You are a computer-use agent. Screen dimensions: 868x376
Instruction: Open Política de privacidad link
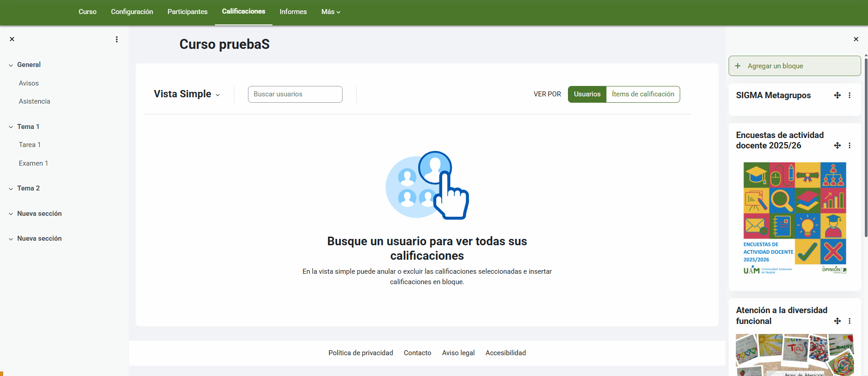coord(361,353)
